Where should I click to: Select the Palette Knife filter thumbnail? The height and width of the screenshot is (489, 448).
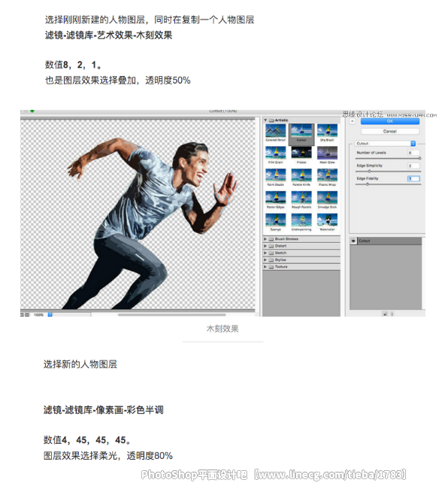coord(301,175)
